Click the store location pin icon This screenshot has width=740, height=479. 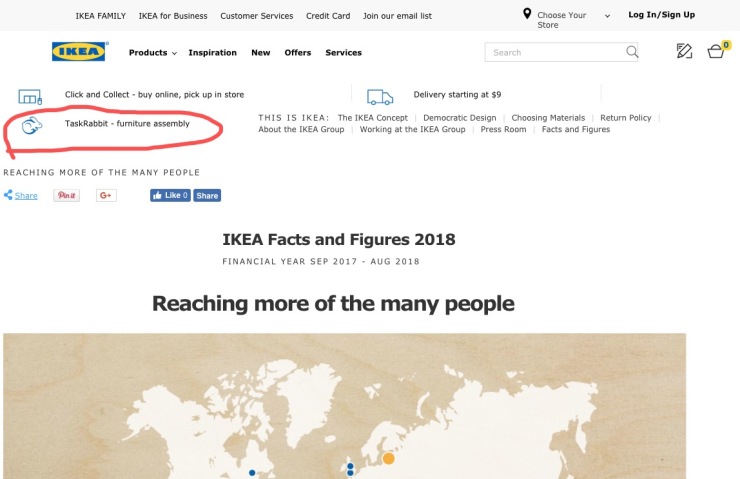click(x=527, y=14)
